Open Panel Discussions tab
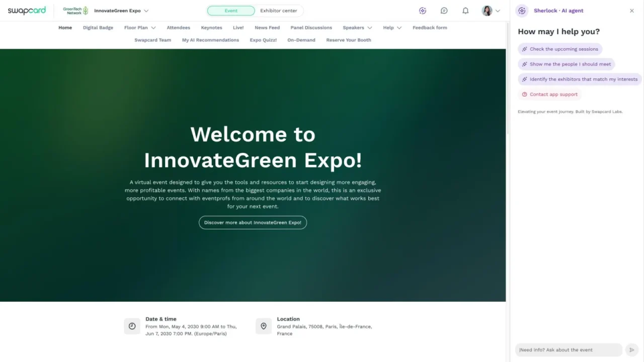 click(x=311, y=28)
